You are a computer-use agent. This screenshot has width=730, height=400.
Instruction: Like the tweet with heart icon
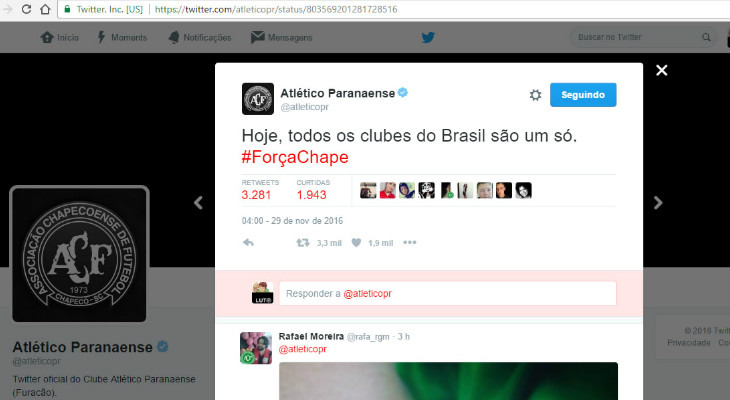coord(356,243)
